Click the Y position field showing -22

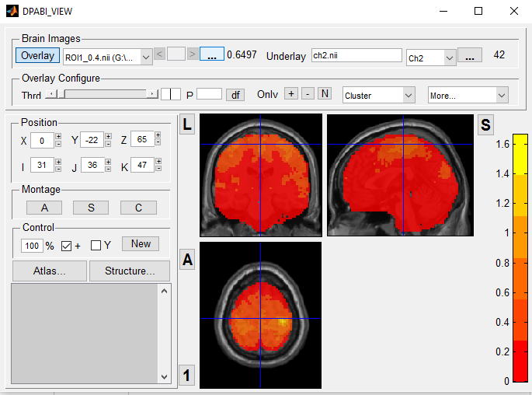(92, 140)
